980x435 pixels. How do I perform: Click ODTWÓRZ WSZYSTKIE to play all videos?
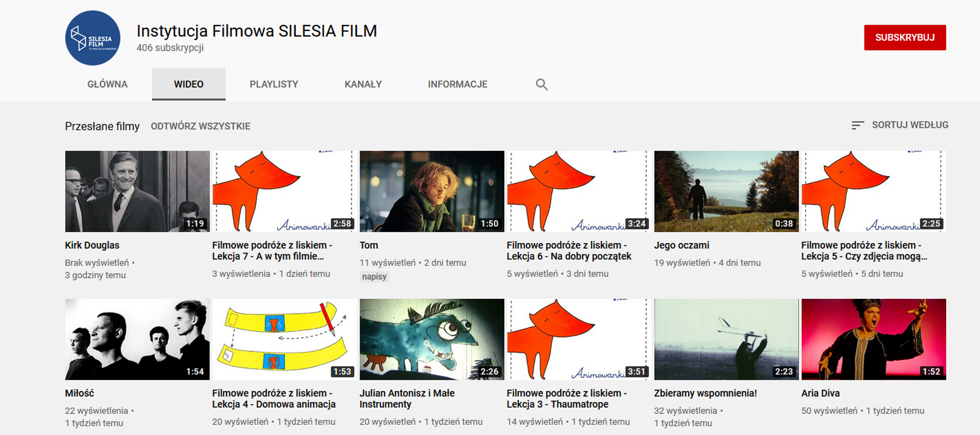tap(200, 126)
